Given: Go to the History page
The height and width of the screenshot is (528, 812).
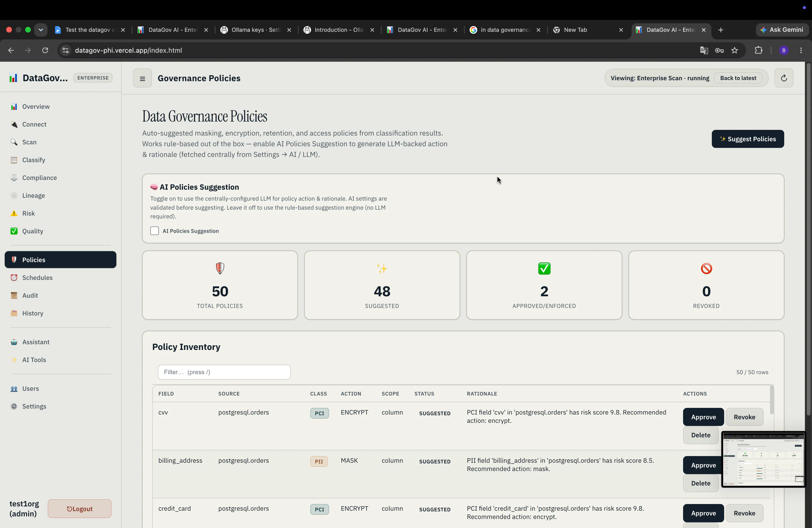Looking at the screenshot, I should (x=60, y=313).
